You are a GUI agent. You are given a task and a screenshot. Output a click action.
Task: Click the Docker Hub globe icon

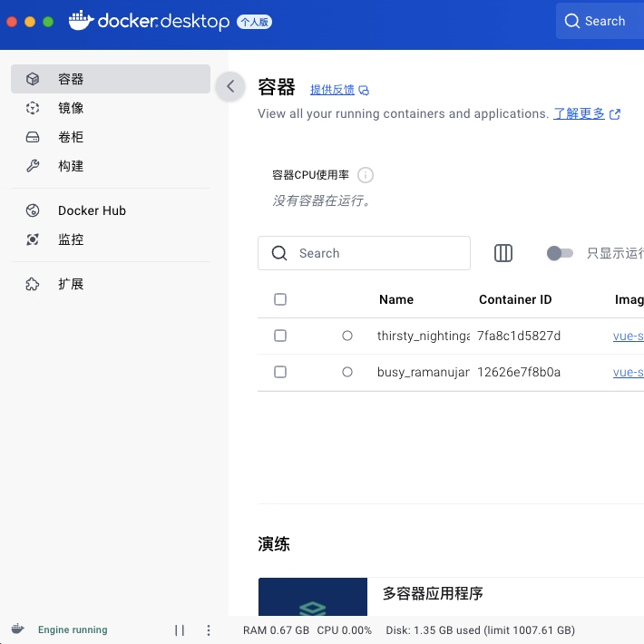click(x=33, y=210)
